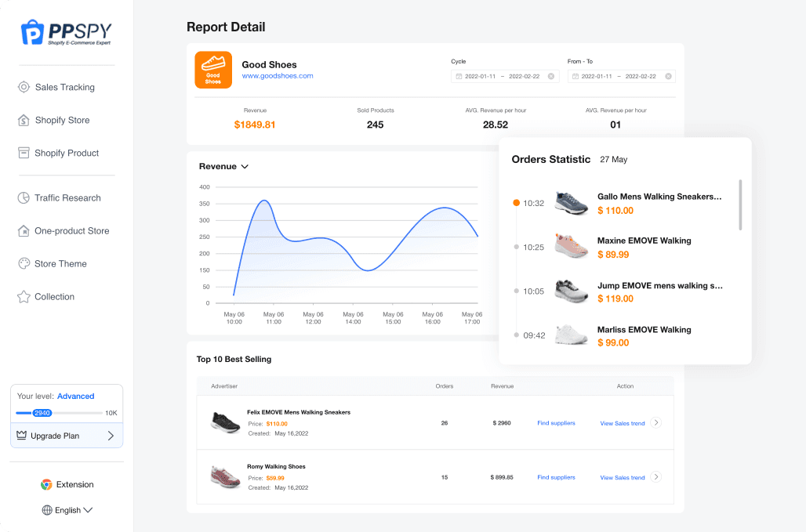View Sales trend for Romy Walking Shoes

pyautogui.click(x=622, y=477)
